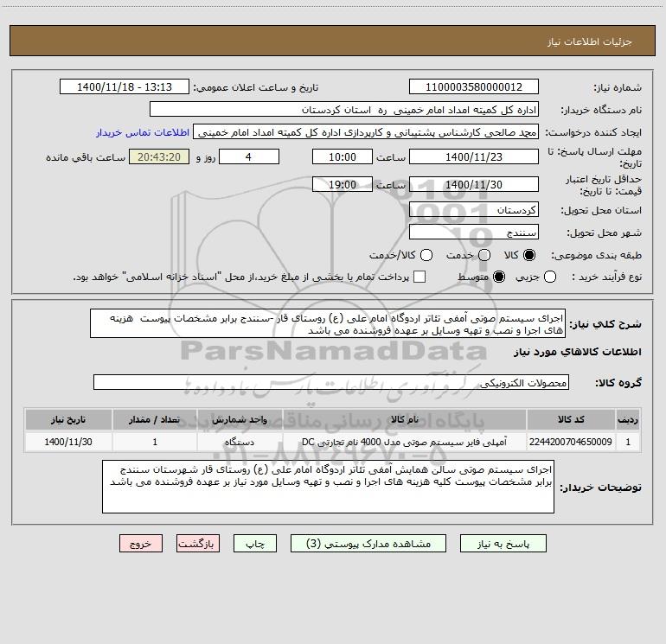Click unit cell دستگاه

(240, 442)
